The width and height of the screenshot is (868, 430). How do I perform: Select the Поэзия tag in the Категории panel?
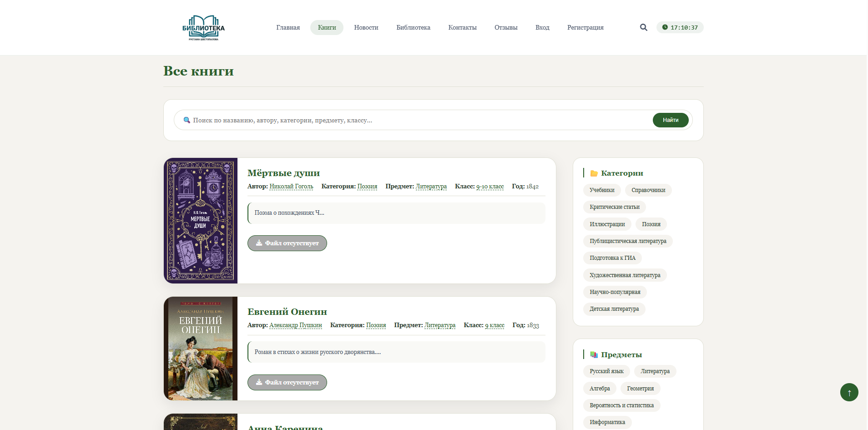(x=651, y=224)
